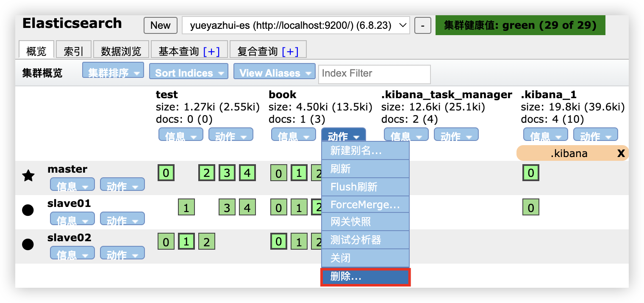Open 信息 dropdown for test index
644x303 pixels.
click(x=181, y=135)
